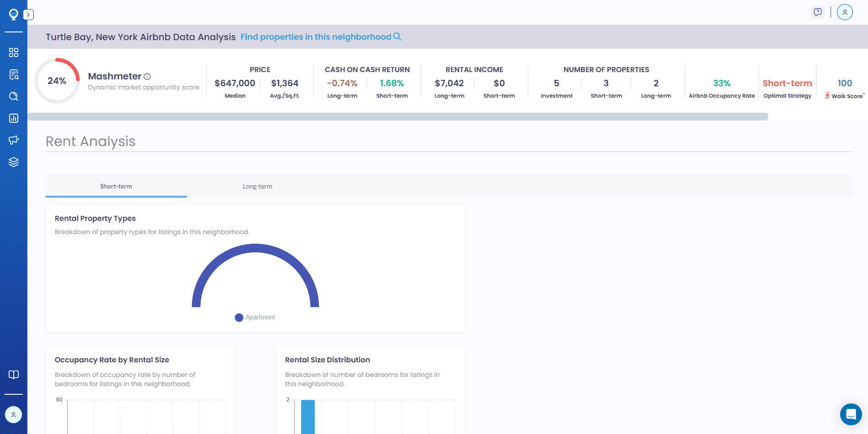Click the horizontal scrollbar under stats
This screenshot has height=434, width=868.
point(398,117)
